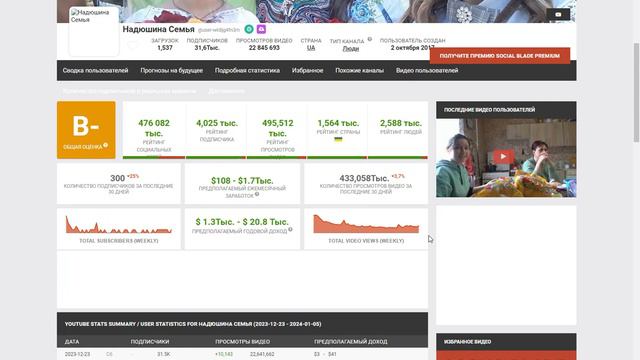Click 476 082 тыс. social rating value
The image size is (640, 360).
point(154,128)
